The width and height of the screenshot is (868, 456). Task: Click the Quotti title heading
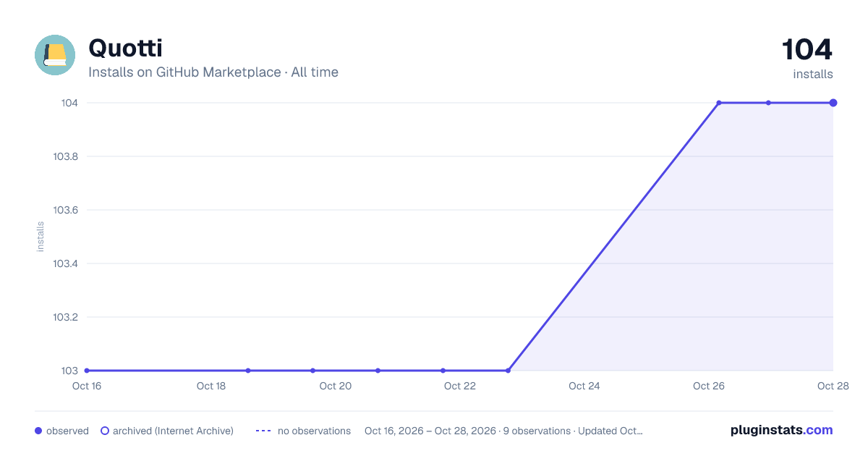[x=125, y=48]
